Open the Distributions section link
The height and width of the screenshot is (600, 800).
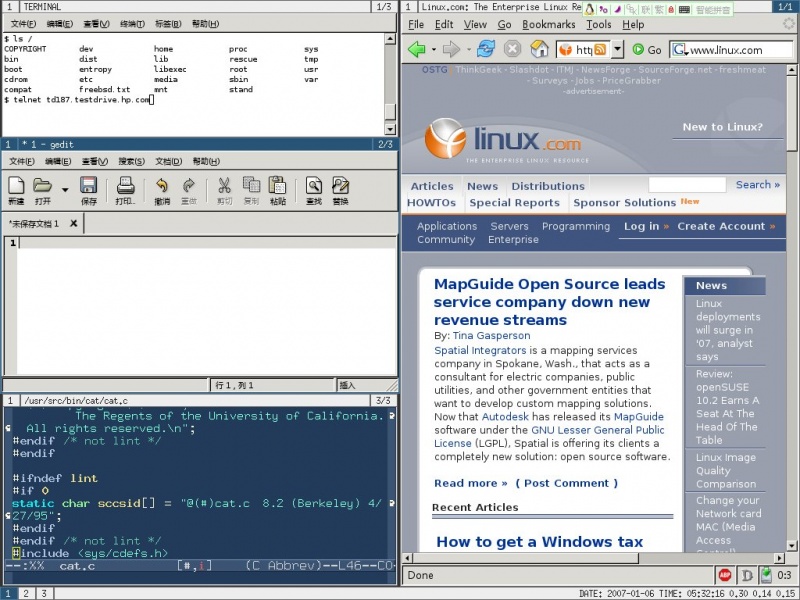[548, 186]
